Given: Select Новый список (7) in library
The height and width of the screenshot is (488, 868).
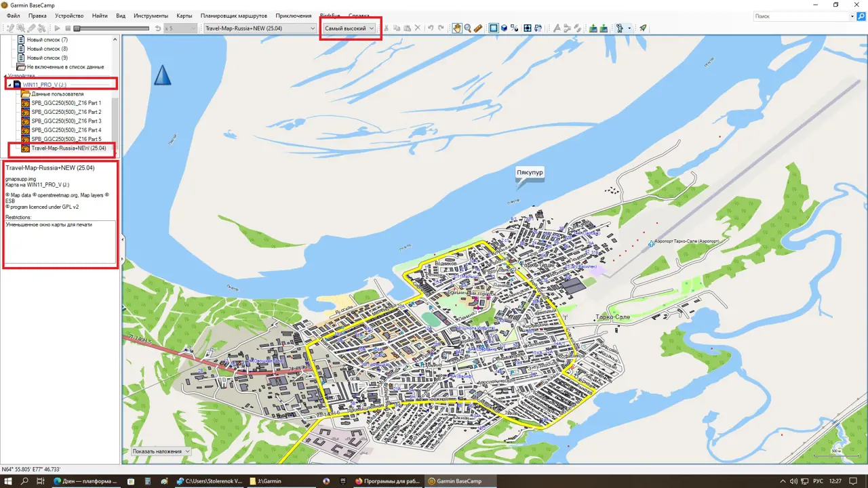Looking at the screenshot, I should (47, 40).
